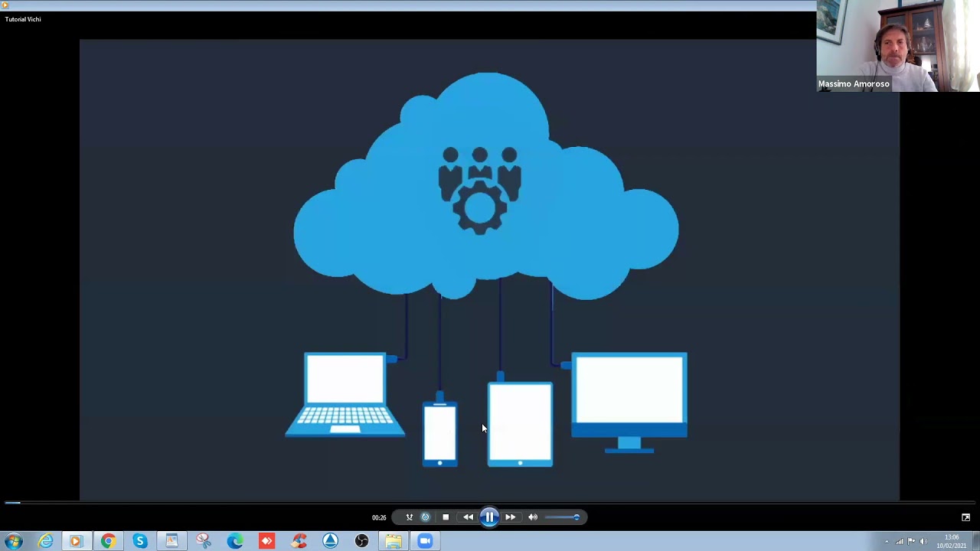The image size is (980, 551).
Task: Open OBS Studio from taskbar
Action: click(362, 541)
